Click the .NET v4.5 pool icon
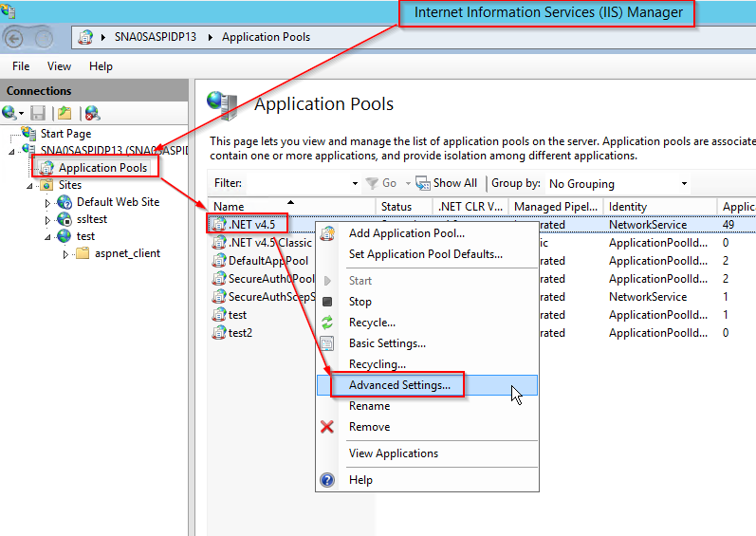Screen dimensions: 756x536 tap(219, 224)
